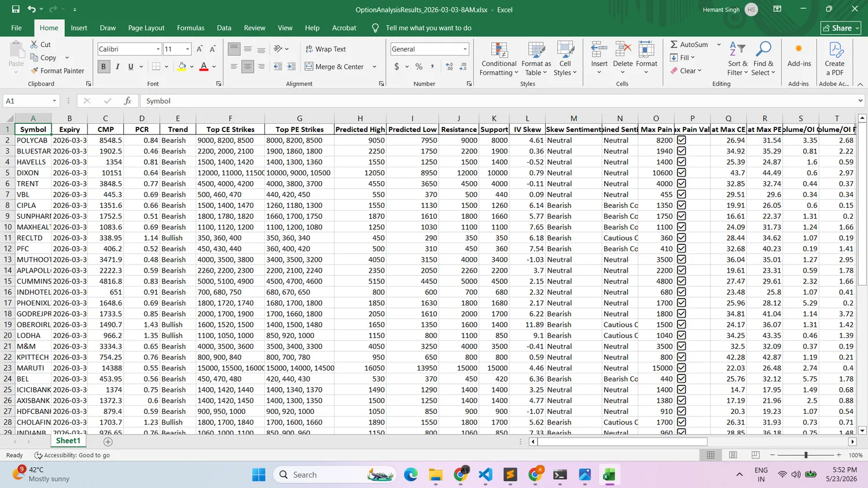The width and height of the screenshot is (868, 488).
Task: Click the Undo arrow in quick access toolbar
Action: 32,9
